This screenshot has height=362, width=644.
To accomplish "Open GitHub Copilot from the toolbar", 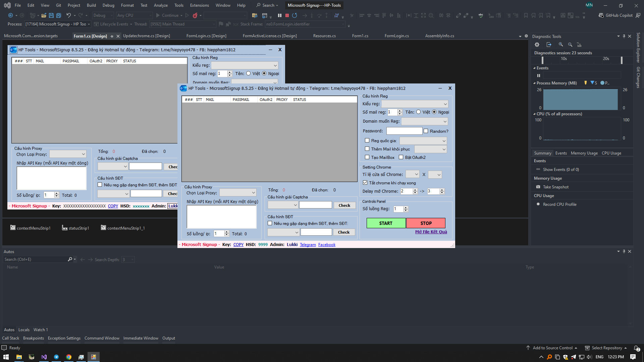I will tap(616, 15).
